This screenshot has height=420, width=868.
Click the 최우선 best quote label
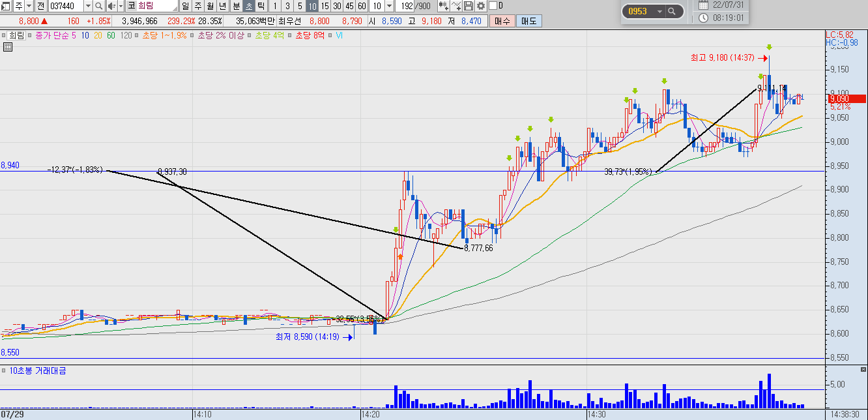coord(290,21)
